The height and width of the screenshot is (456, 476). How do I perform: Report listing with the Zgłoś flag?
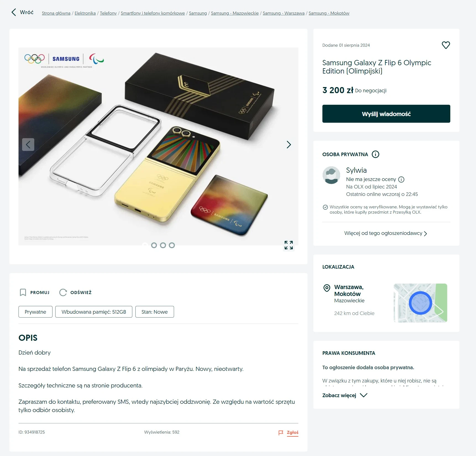(288, 433)
